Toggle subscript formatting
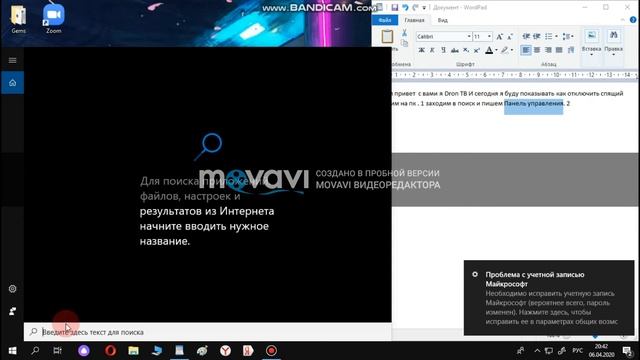 [x=466, y=50]
